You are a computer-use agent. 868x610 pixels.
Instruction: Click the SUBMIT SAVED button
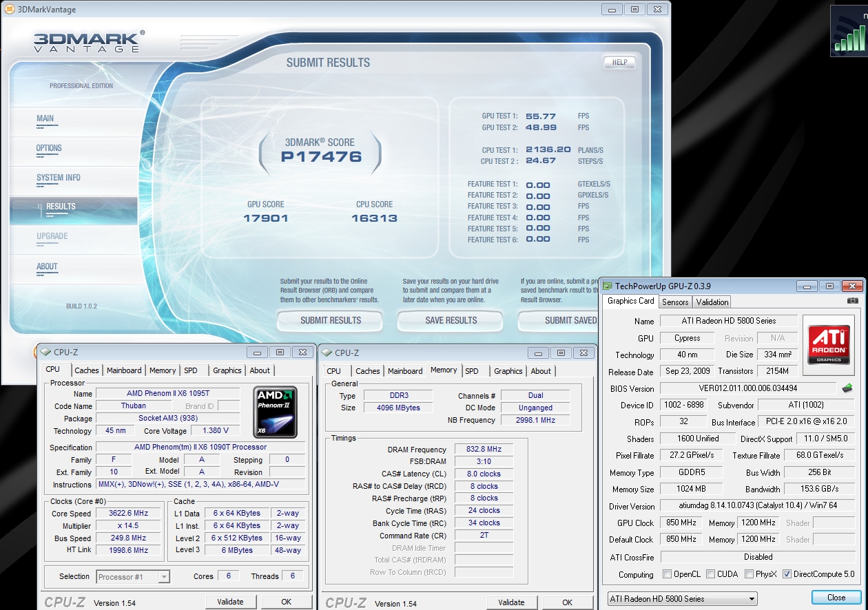[558, 320]
